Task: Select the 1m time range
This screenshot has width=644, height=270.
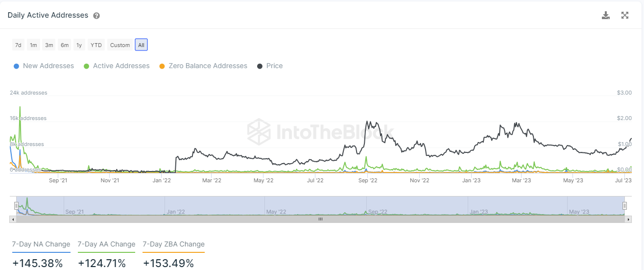Action: 33,45
